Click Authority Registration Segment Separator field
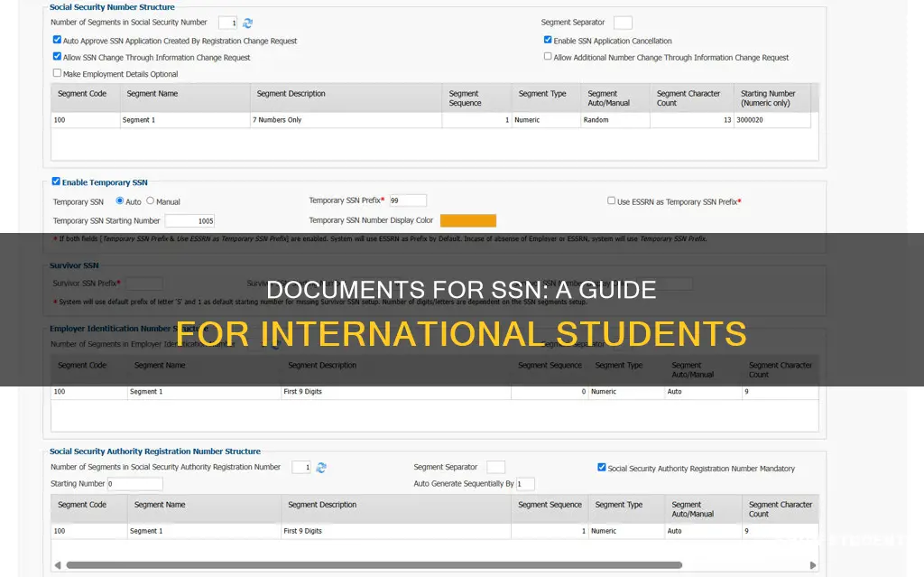The height and width of the screenshot is (577, 924). tap(495, 467)
